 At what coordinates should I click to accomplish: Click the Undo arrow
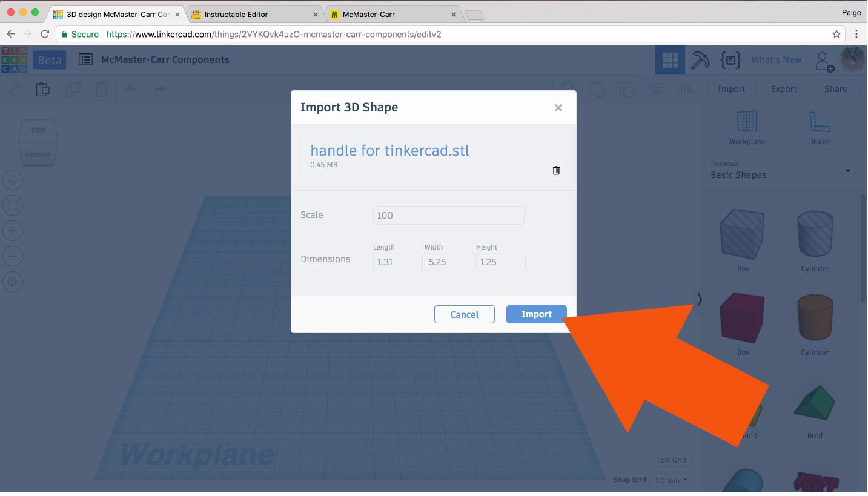pyautogui.click(x=131, y=89)
